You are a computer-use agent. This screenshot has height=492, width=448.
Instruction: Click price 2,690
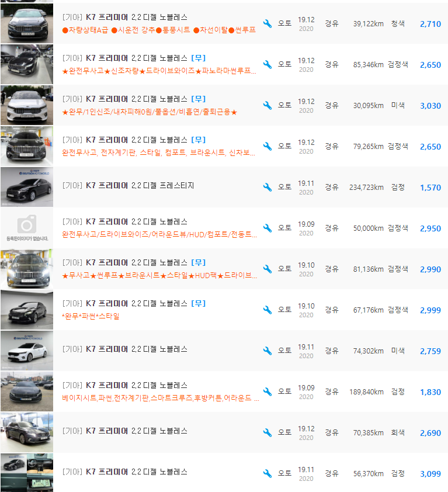coord(430,433)
